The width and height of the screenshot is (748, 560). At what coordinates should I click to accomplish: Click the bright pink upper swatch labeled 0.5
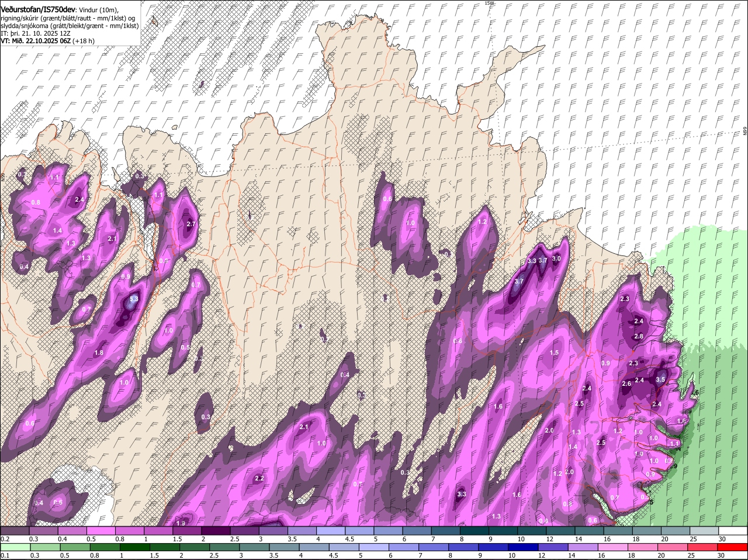tap(101, 531)
